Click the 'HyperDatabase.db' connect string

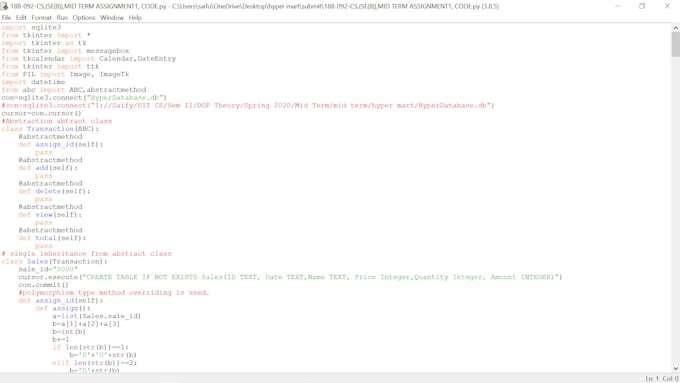125,98
